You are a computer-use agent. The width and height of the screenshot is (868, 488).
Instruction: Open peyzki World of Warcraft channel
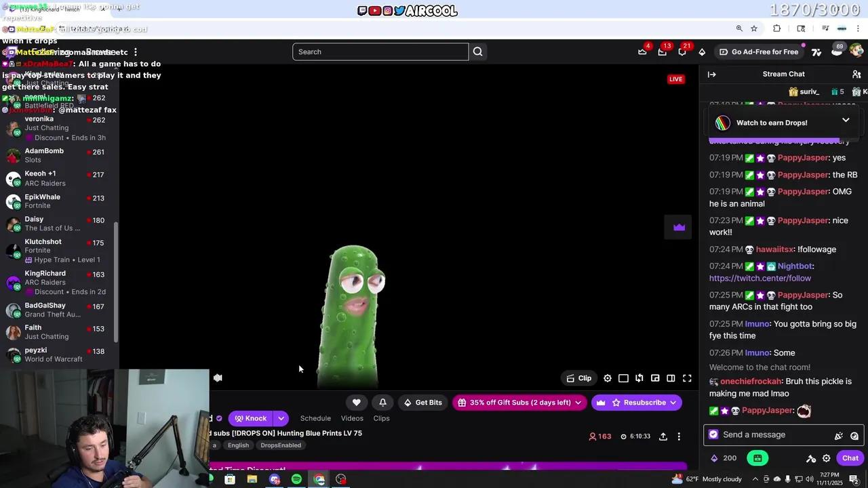coord(59,354)
